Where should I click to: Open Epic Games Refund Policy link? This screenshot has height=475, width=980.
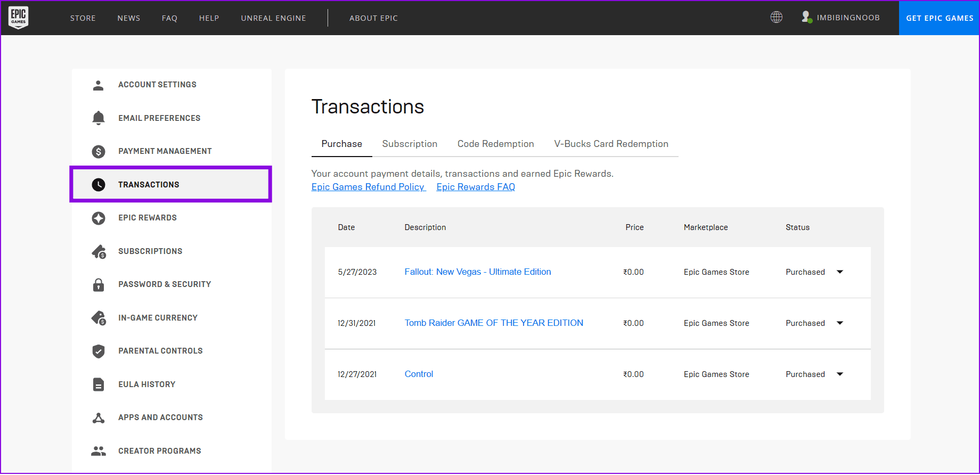[368, 187]
